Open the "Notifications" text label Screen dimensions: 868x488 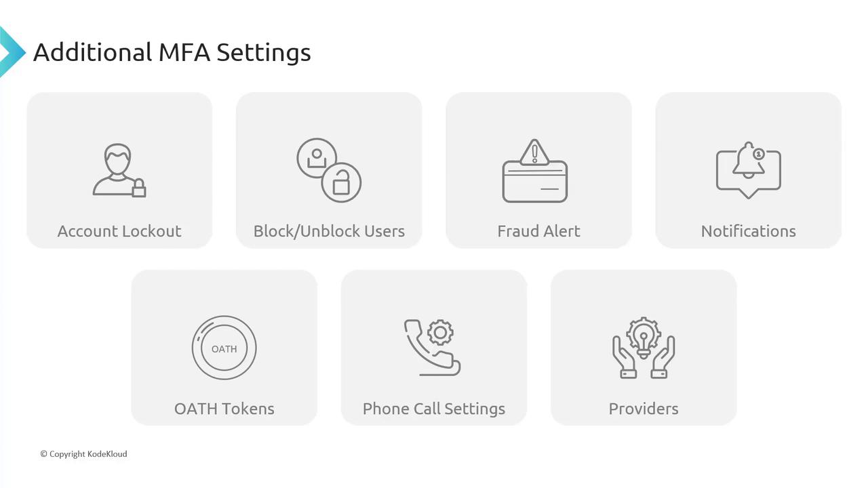tap(748, 231)
